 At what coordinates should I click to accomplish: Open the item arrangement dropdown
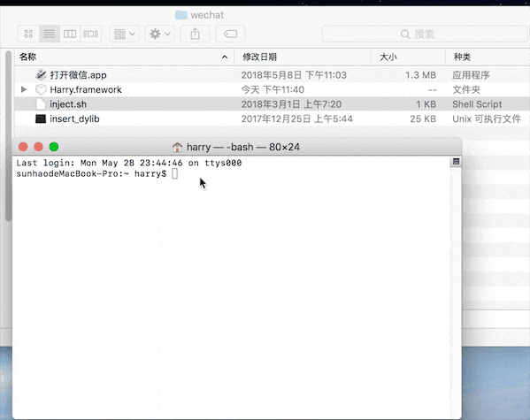[125, 34]
